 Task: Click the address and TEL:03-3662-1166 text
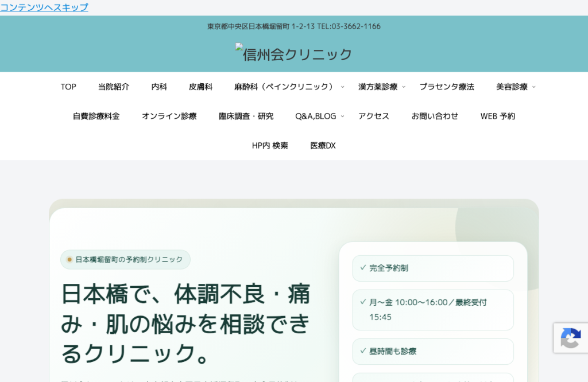point(294,26)
